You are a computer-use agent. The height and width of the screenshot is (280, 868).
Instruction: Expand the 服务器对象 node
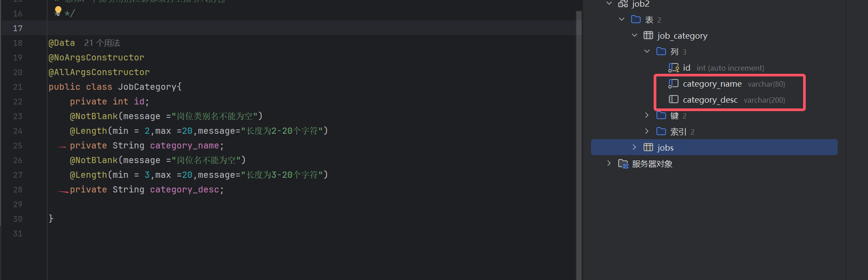tap(609, 164)
